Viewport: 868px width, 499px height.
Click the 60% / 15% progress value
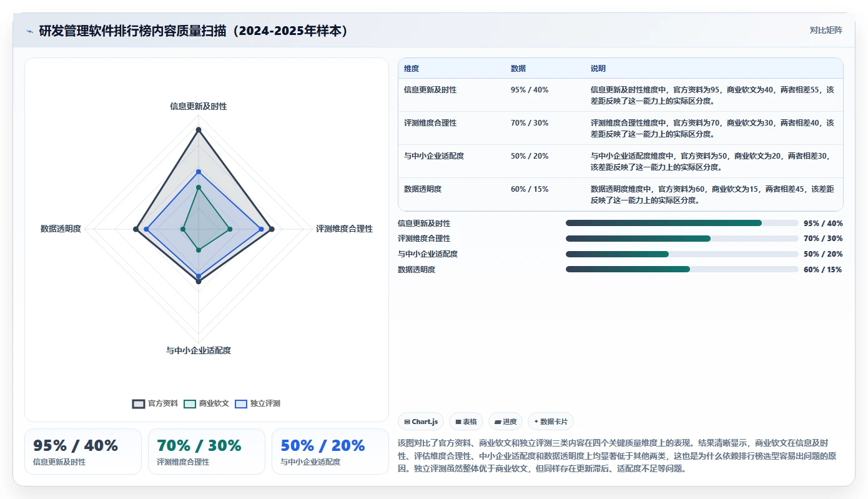823,270
